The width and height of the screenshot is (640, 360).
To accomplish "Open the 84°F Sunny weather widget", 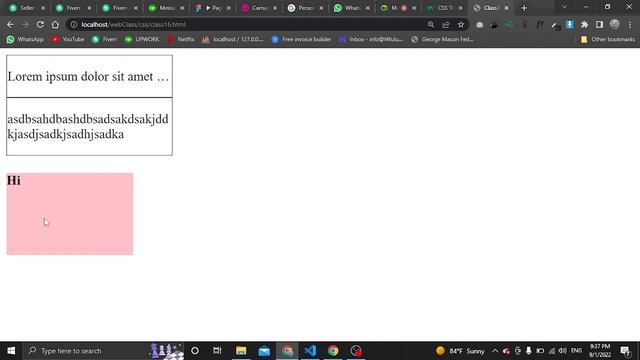I will pos(460,351).
